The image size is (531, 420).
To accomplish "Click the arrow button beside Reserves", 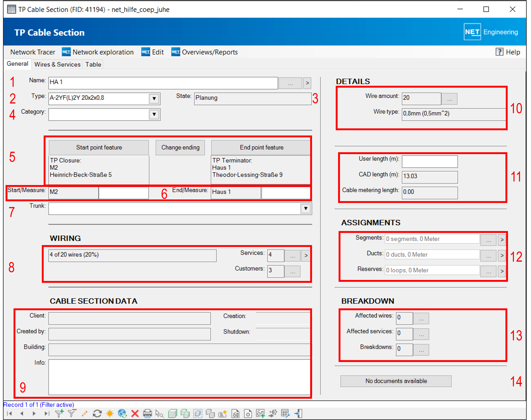I will [502, 271].
